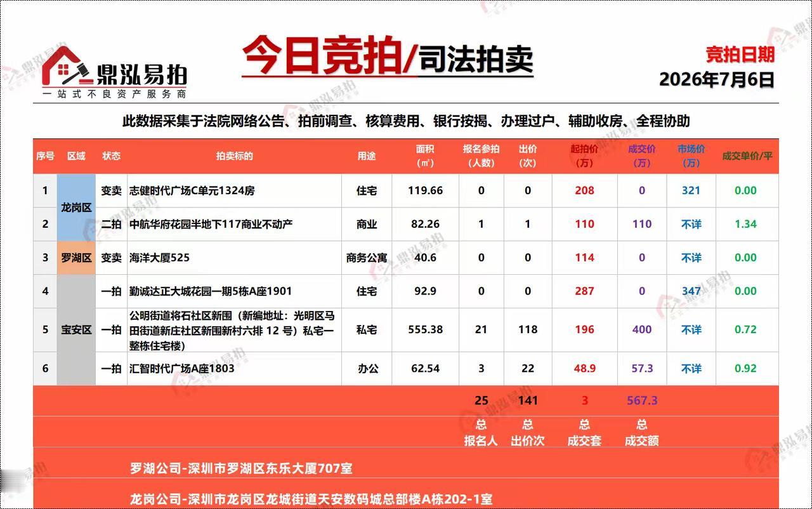Click the 今日竞拍 headline

322,56
